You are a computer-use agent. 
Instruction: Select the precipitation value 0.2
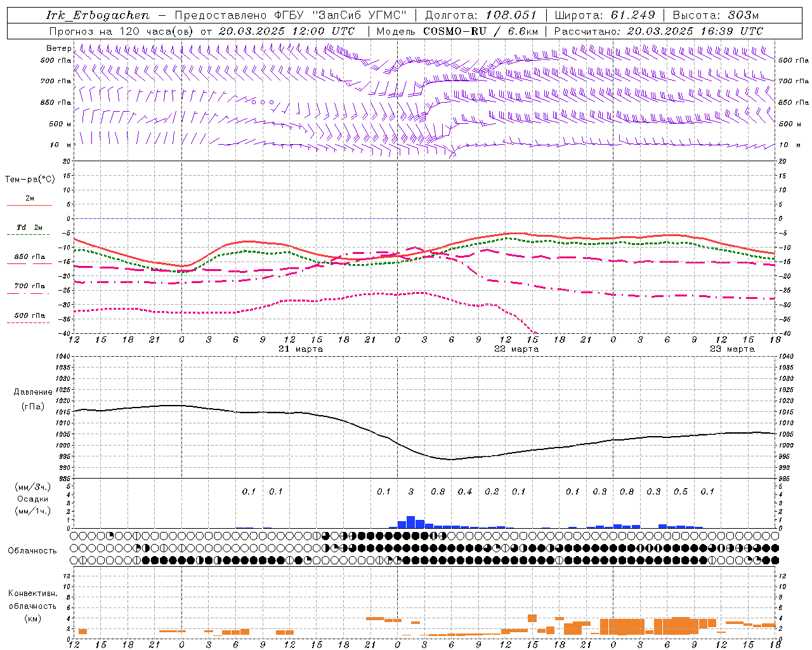click(492, 491)
